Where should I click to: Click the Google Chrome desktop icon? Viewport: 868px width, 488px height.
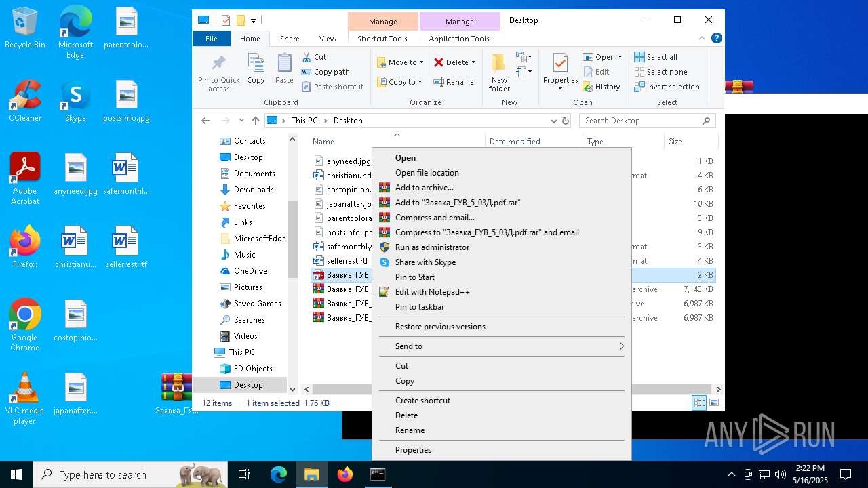(x=25, y=325)
